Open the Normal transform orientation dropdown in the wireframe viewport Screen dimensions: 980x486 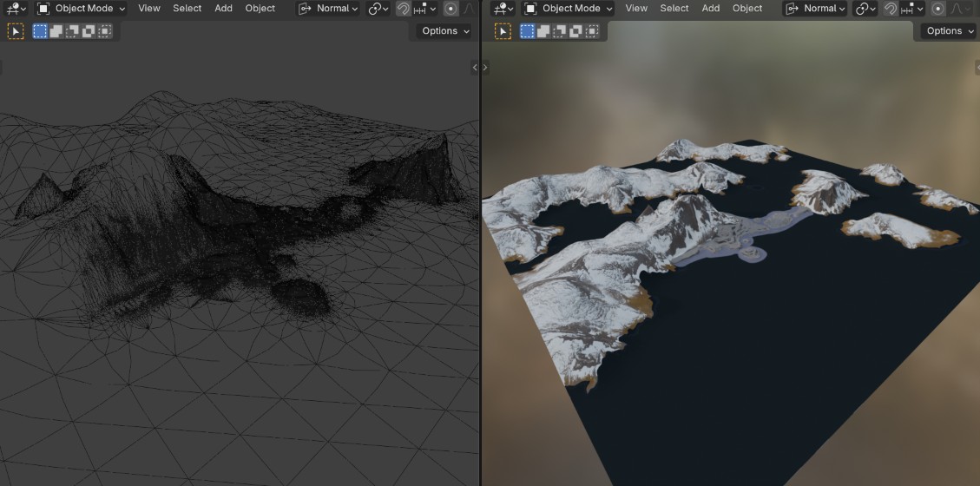coord(328,9)
